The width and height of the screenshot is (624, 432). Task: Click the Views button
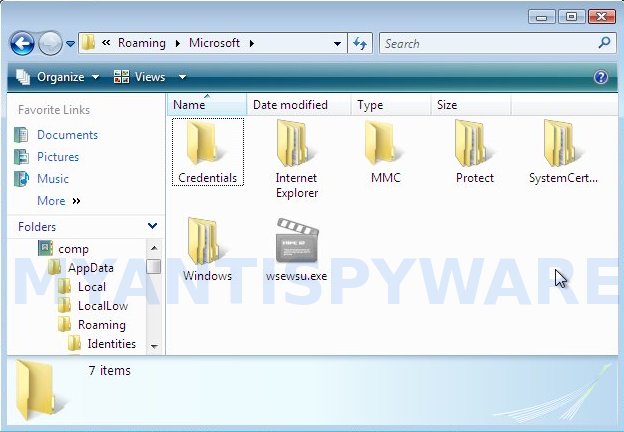139,77
